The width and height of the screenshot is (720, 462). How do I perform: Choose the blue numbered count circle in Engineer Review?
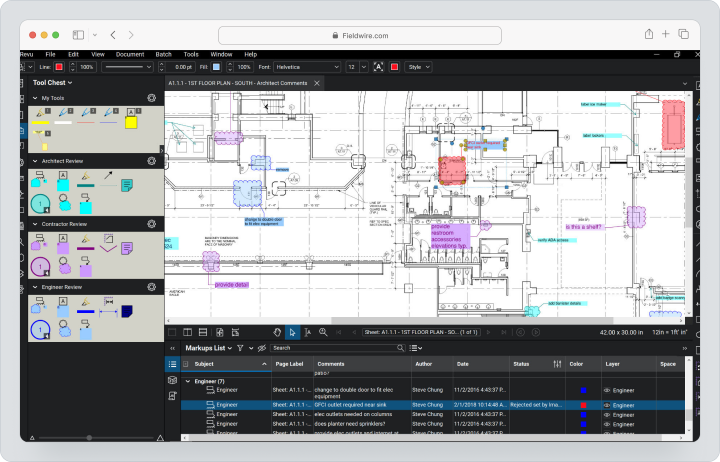point(40,329)
